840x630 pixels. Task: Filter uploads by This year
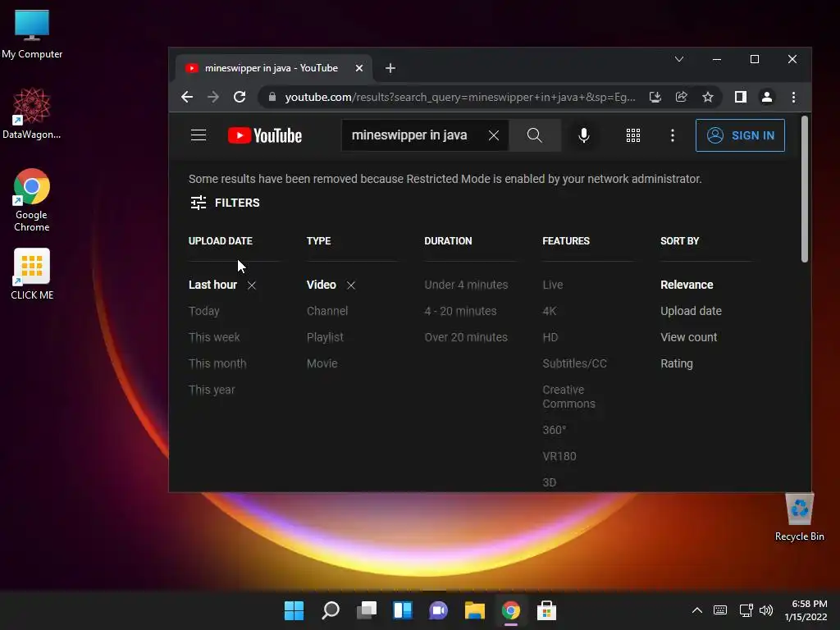(212, 390)
